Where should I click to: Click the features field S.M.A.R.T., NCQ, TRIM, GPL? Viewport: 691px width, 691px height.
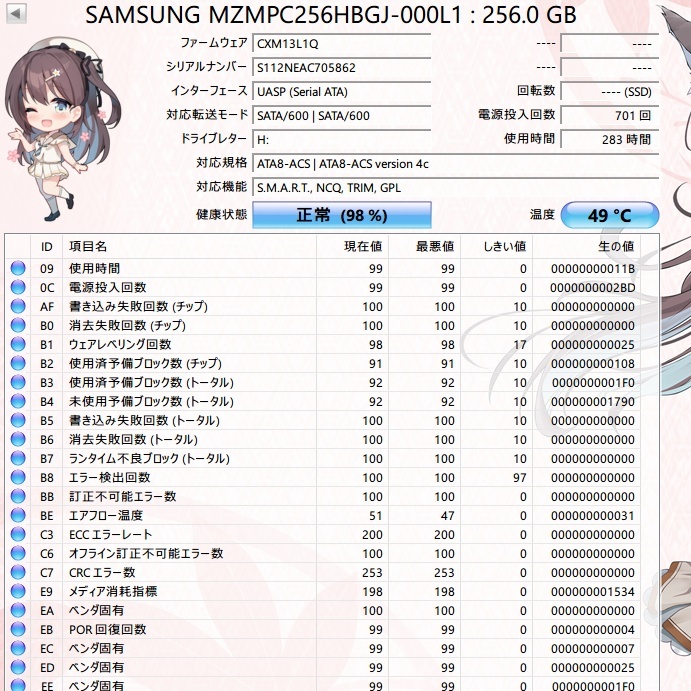pos(456,188)
